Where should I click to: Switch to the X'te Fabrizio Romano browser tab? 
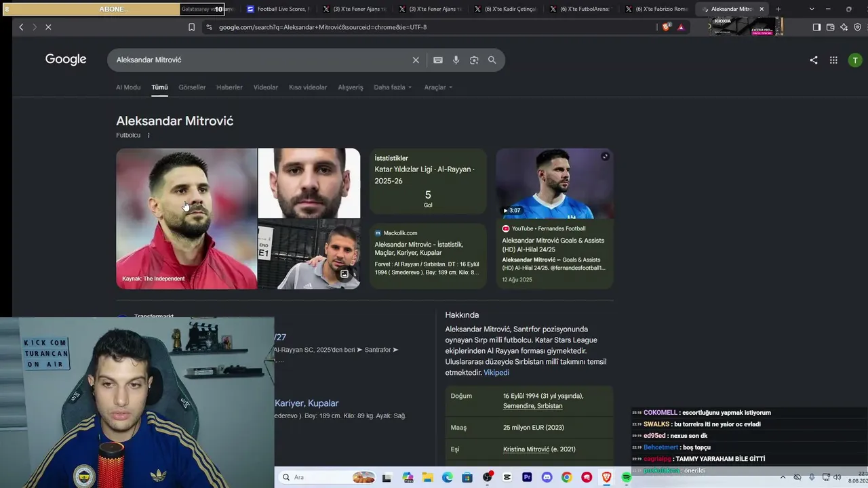[657, 9]
